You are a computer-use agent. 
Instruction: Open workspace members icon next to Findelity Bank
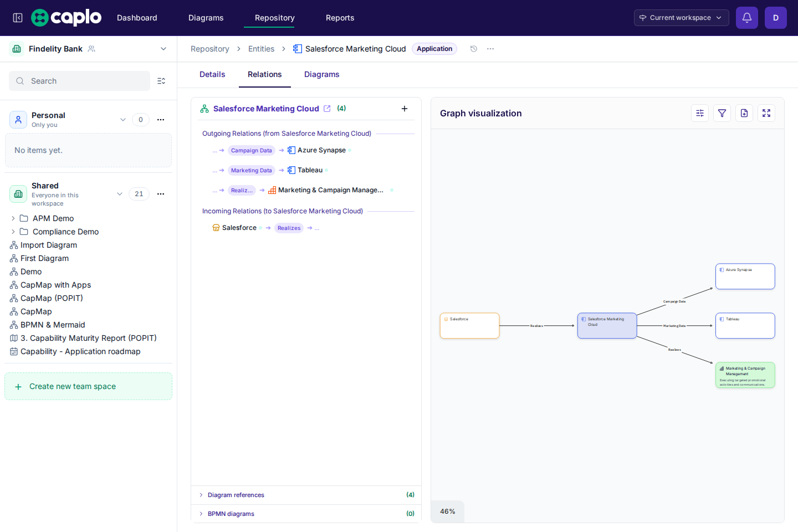(x=91, y=49)
